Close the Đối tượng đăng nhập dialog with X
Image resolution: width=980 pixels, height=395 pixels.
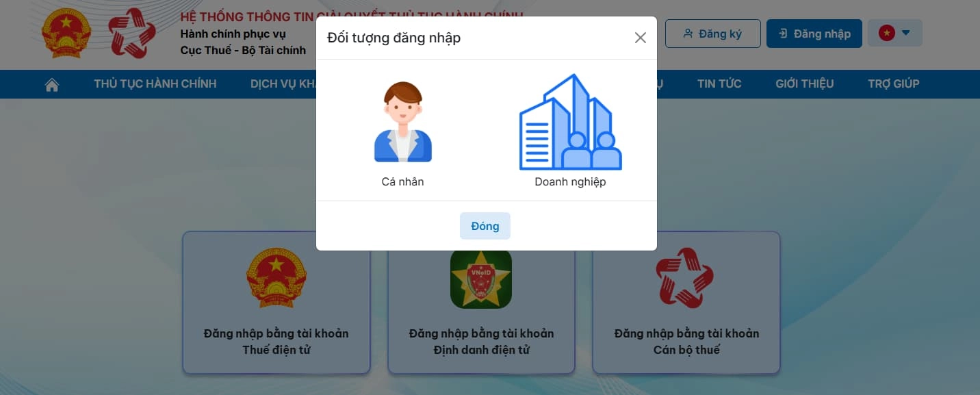[x=640, y=38]
